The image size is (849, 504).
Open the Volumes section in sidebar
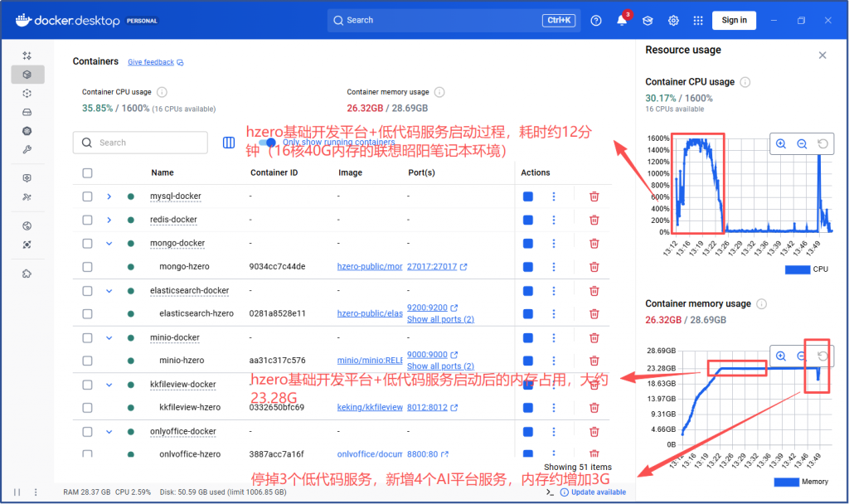pos(27,112)
